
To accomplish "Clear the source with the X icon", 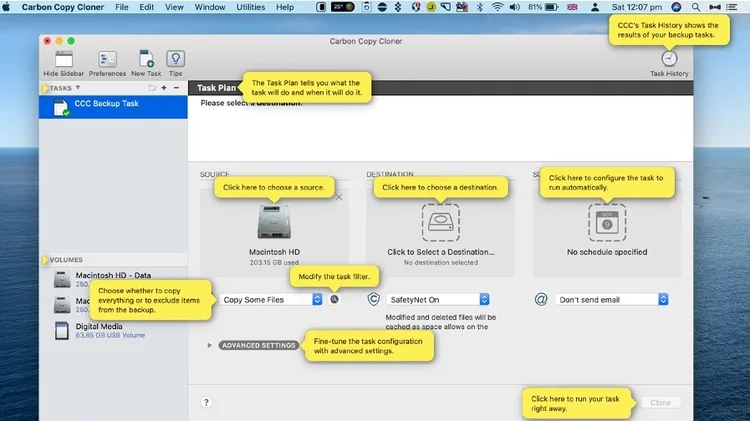I will tap(339, 198).
